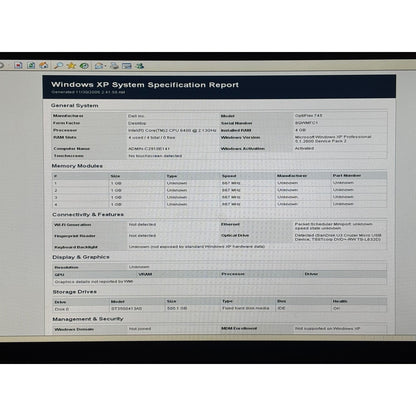Click the Stop loading toolbar icon
Viewport: 416px width, 416px height.
(19, 66)
